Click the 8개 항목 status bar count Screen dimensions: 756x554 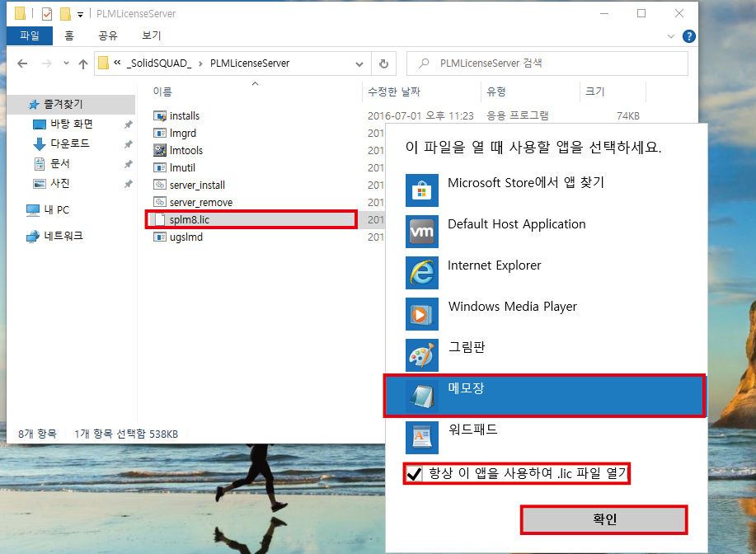[37, 434]
